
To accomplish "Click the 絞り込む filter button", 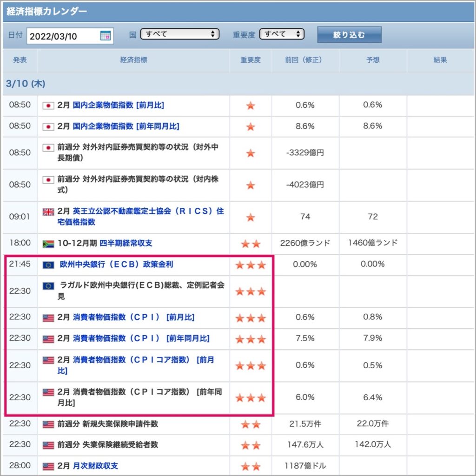I will [349, 35].
